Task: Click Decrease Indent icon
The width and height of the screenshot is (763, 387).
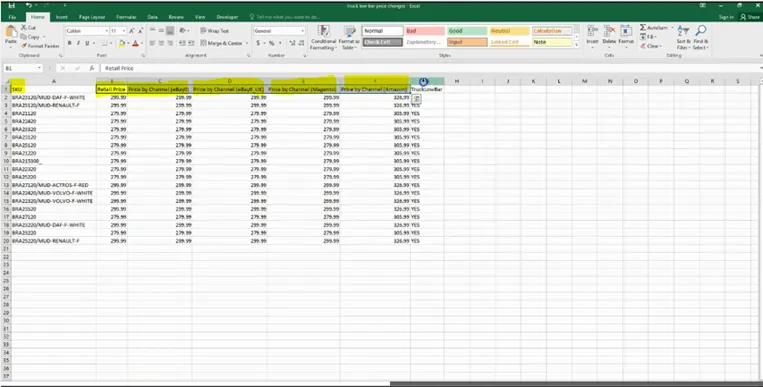Action: pyautogui.click(x=182, y=43)
